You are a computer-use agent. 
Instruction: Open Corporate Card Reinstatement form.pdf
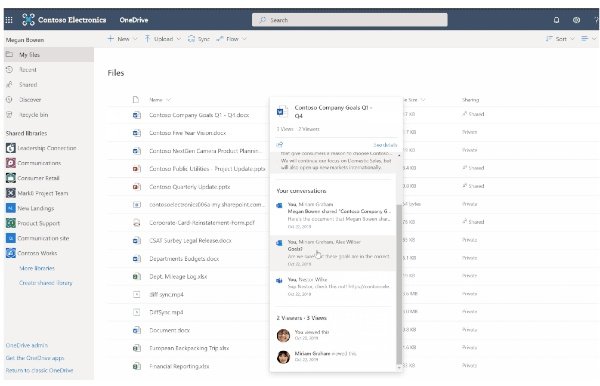(x=202, y=223)
